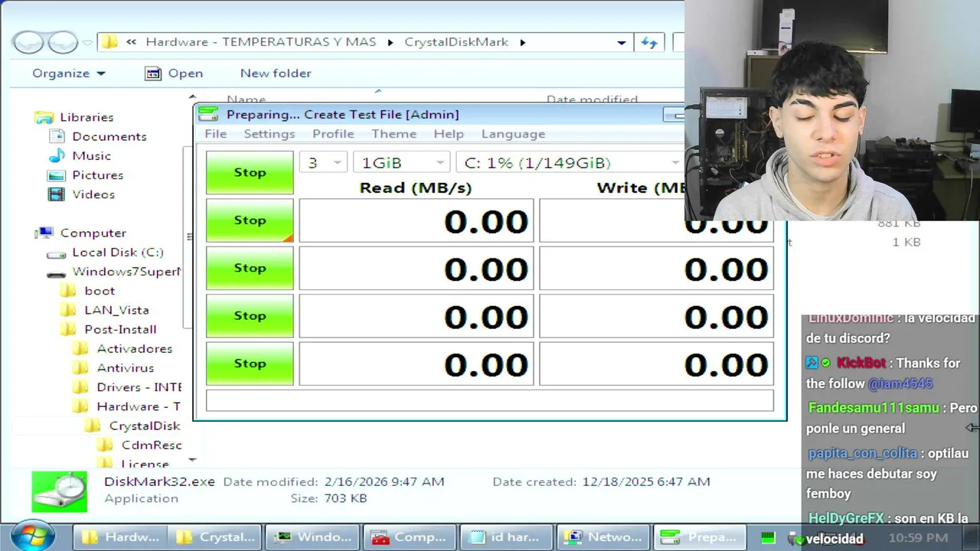The image size is (980, 551).
Task: Click the New folder button
Action: 276,73
